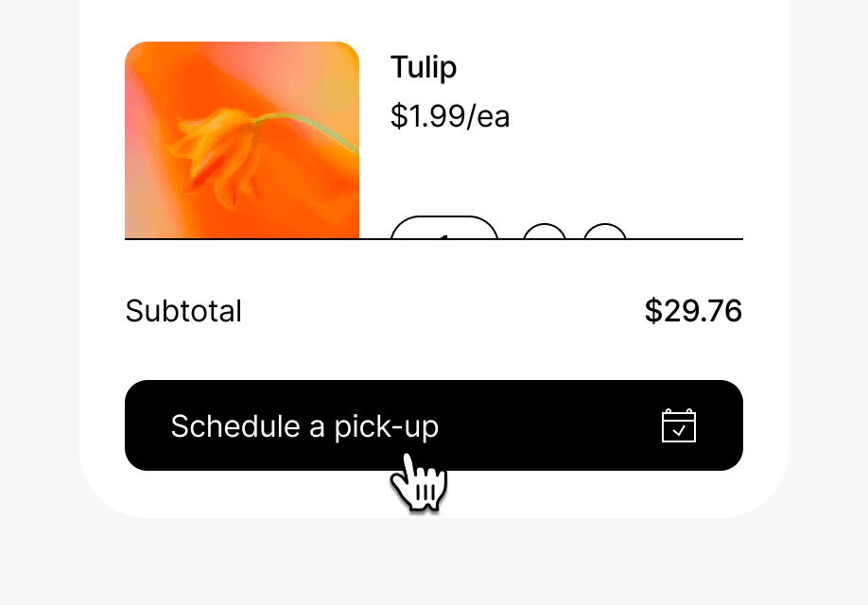Click the green stem in the tulip photo
Viewport: 868px width, 605px height.
[x=310, y=129]
